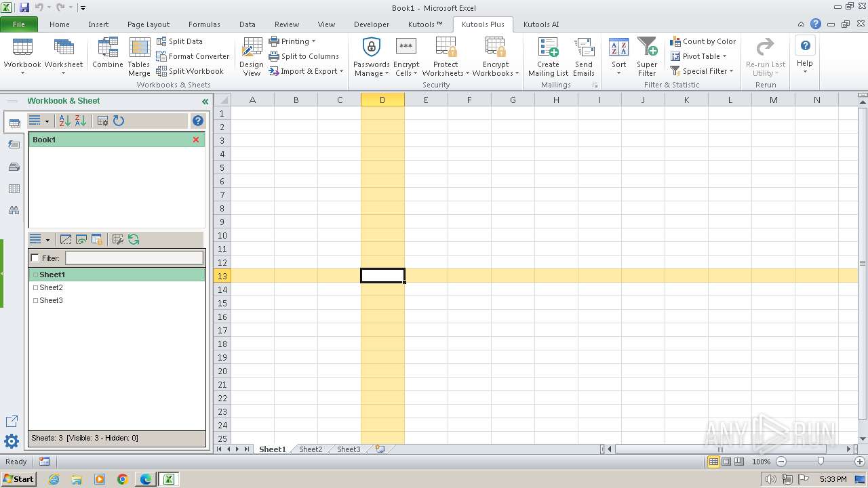The height and width of the screenshot is (488, 868).
Task: Open the File tab
Action: (19, 24)
